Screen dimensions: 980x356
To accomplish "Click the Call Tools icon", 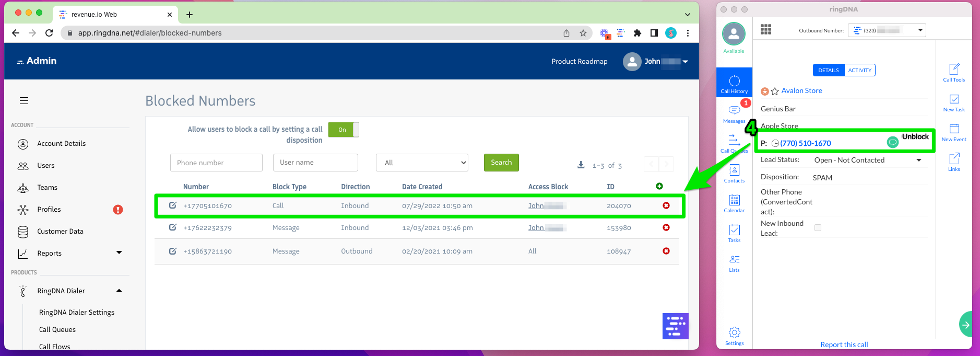I will (x=954, y=72).
